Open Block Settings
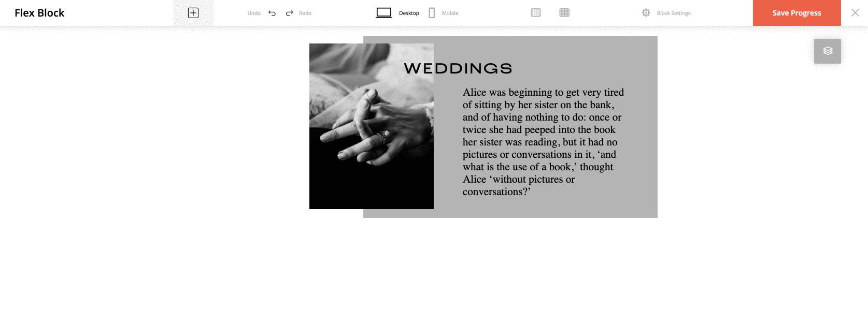Viewport: 868px width, 325px height. pos(666,13)
